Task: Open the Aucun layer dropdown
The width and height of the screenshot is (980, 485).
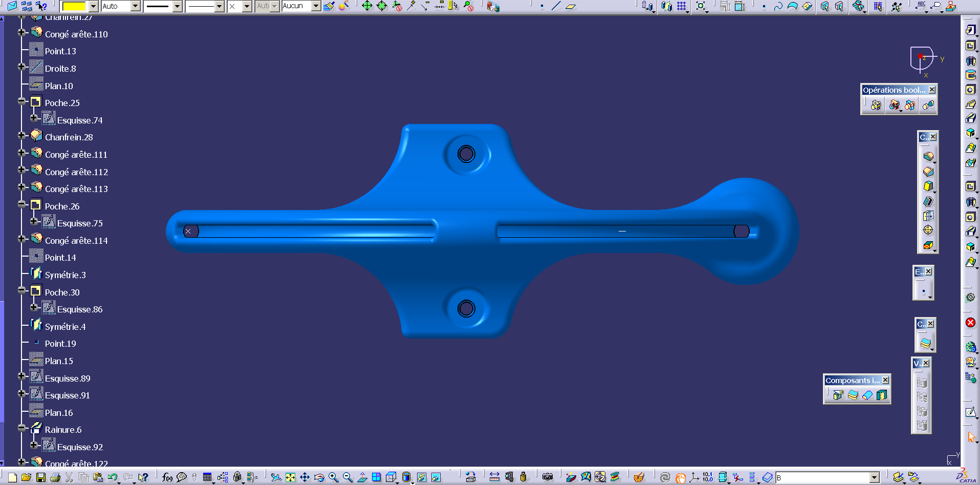Action: pos(316,6)
